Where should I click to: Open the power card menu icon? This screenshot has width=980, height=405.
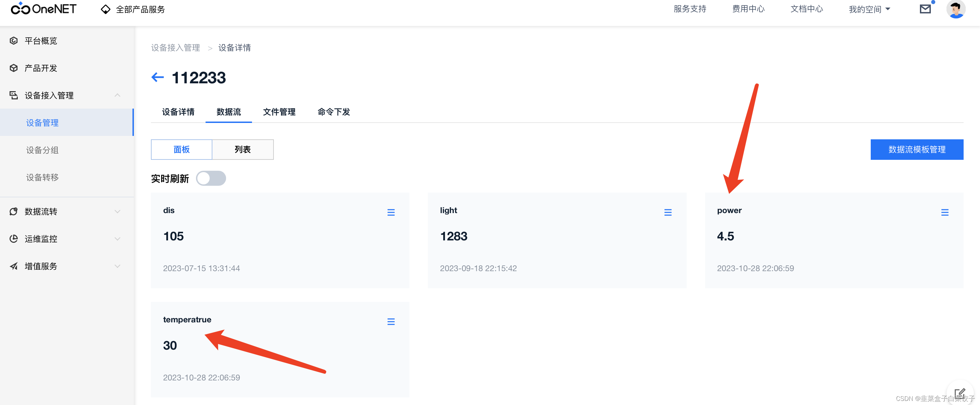tap(944, 212)
